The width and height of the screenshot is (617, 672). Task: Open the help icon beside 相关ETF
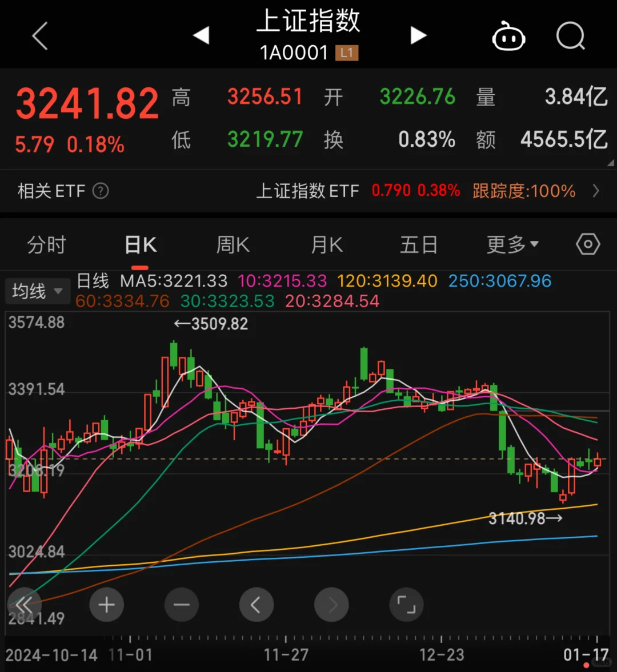pos(101,191)
